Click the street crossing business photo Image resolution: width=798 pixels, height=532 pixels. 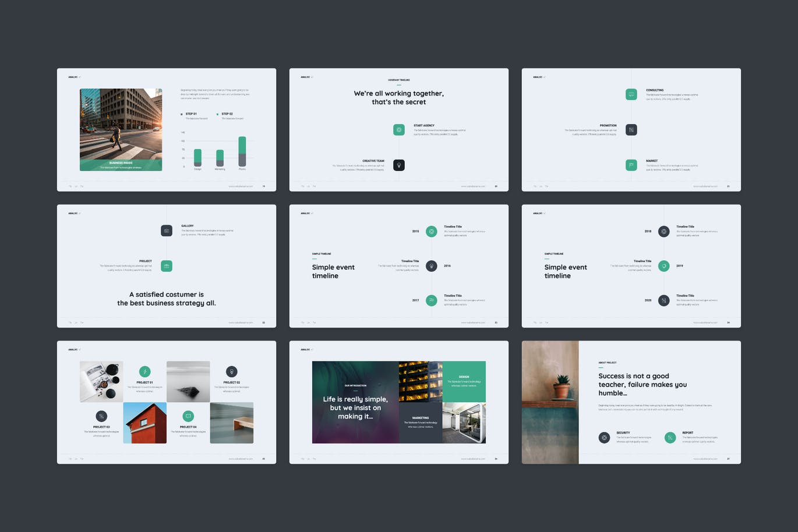pos(121,125)
